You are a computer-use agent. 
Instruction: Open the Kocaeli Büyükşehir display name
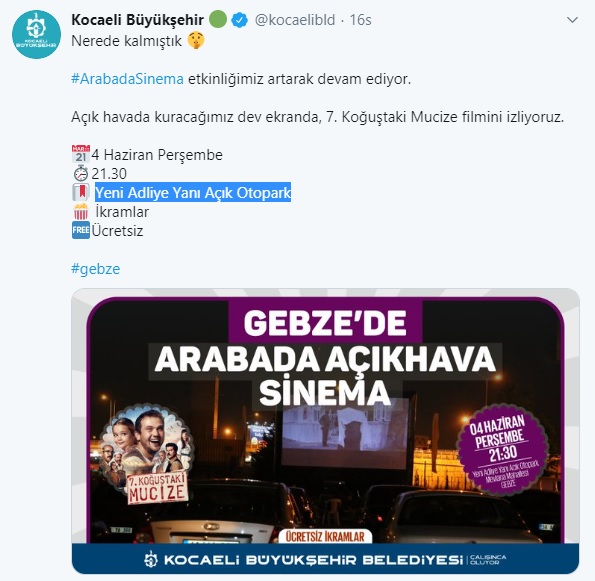point(137,20)
